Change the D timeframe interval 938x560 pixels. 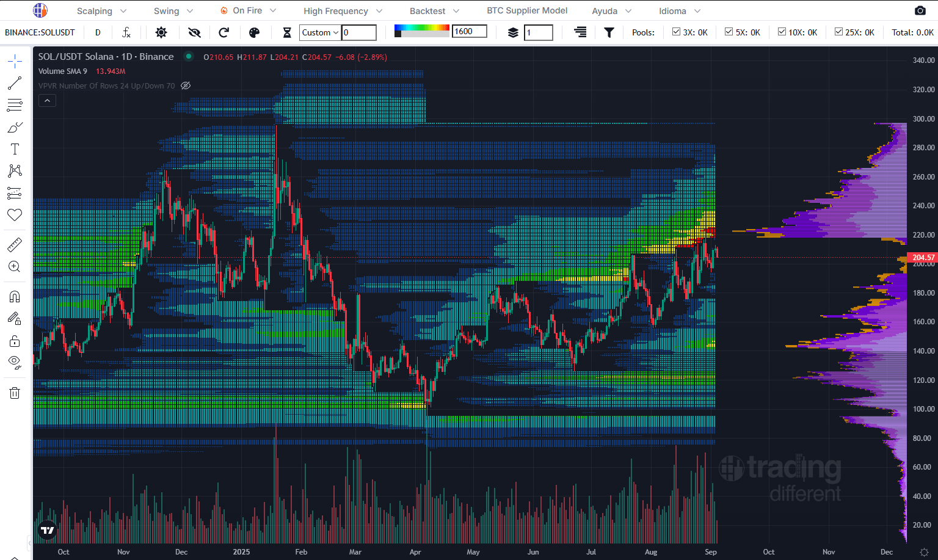click(x=98, y=32)
